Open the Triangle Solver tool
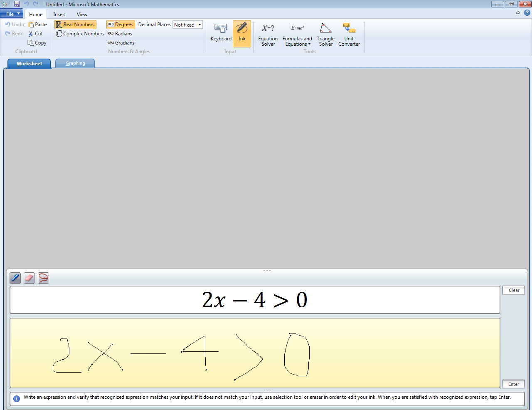The height and width of the screenshot is (410, 532). coord(326,35)
